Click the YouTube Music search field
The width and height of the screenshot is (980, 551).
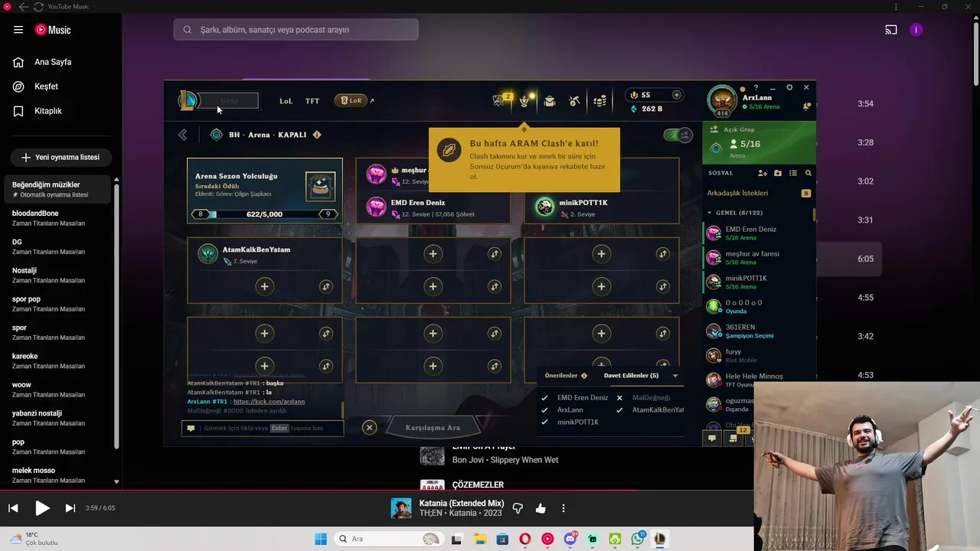(x=296, y=30)
